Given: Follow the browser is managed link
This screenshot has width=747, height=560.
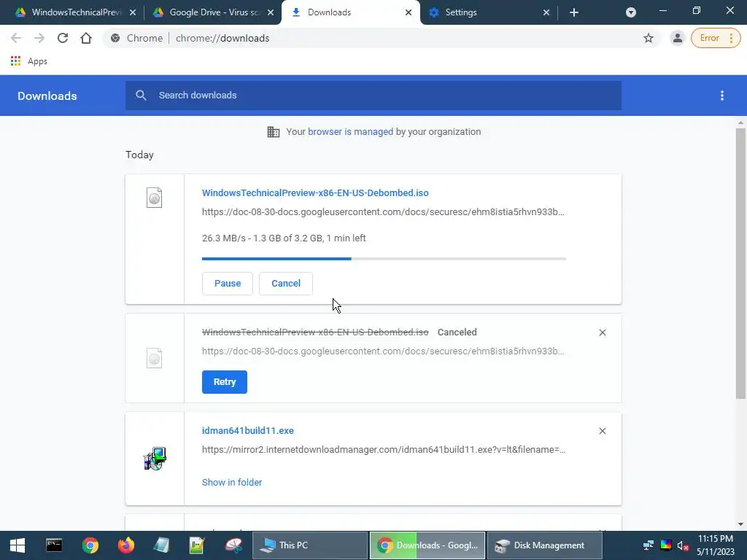Looking at the screenshot, I should 350,132.
